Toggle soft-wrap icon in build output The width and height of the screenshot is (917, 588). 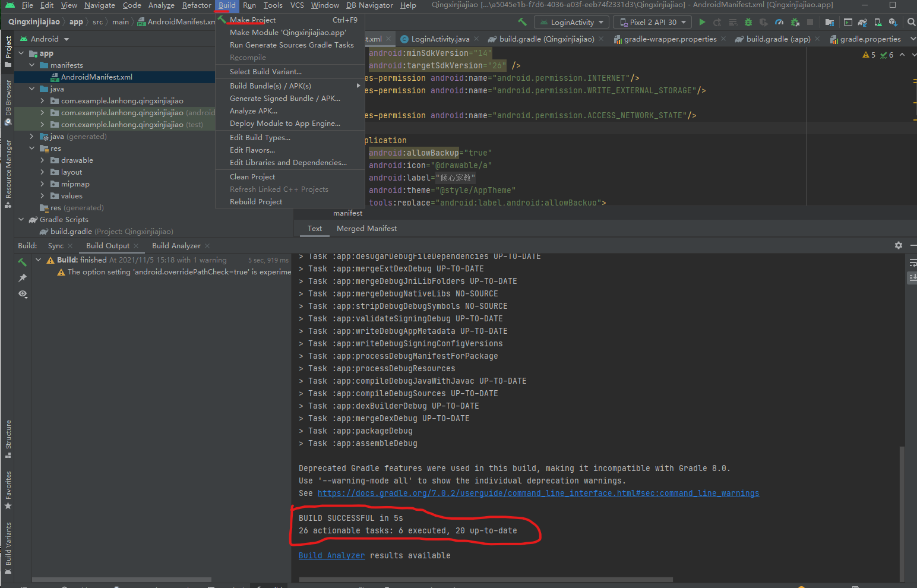coord(913,263)
